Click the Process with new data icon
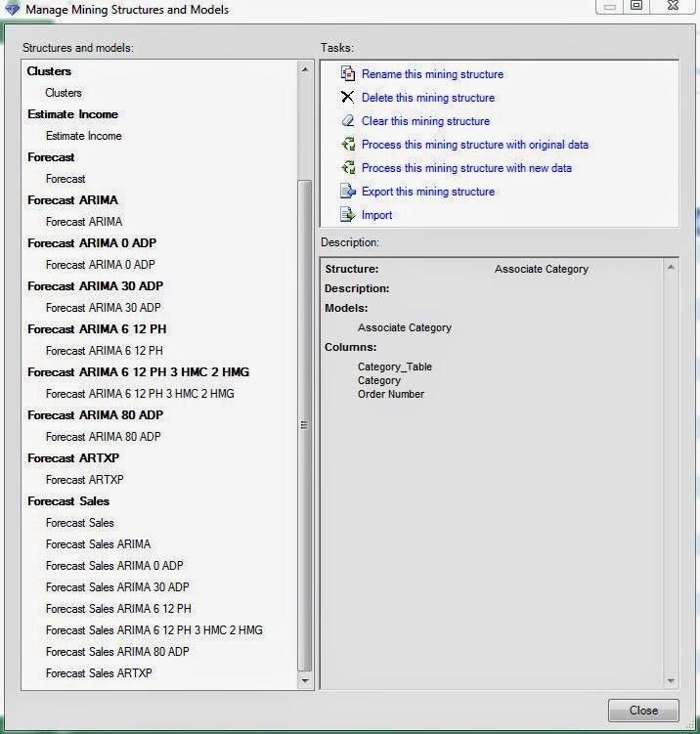 coord(347,167)
